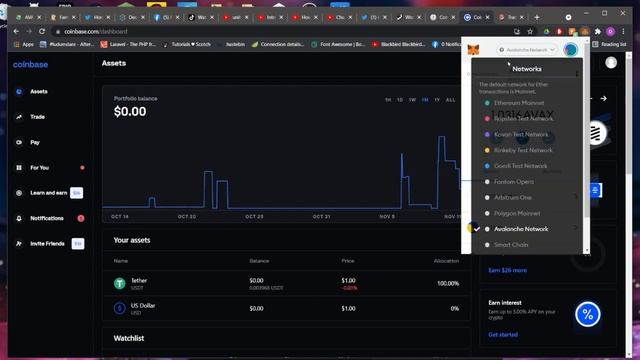Open the browser Extensions puzzle icon
This screenshot has height=360, width=640.
[x=598, y=31]
